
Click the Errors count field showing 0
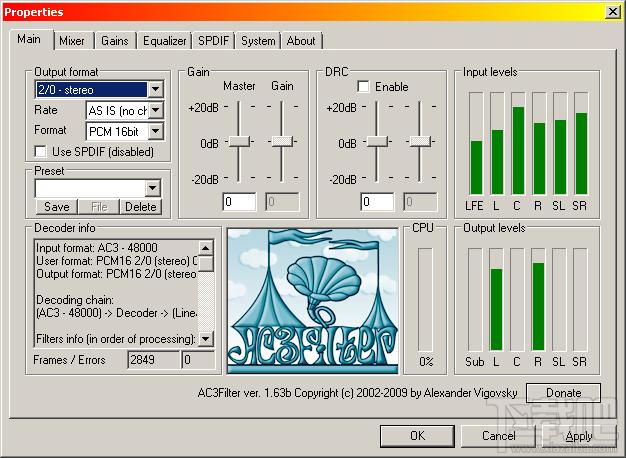(x=198, y=360)
